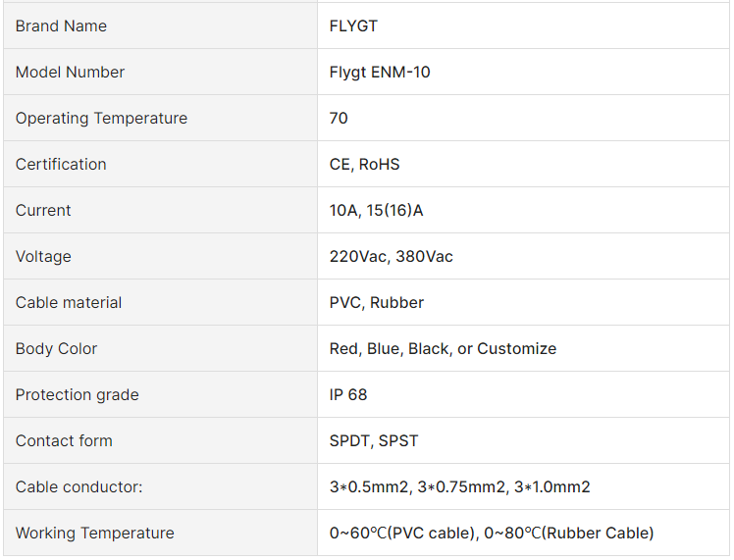
Task: Click the cable conductor sizes value
Action: (459, 487)
